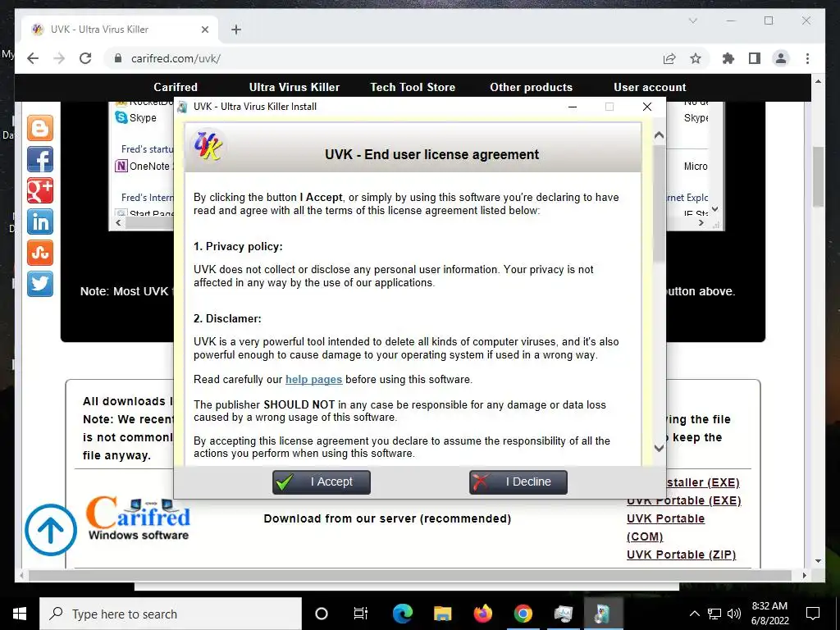Viewport: 840px width, 630px height.
Task: Click the UVK logo in license dialog
Action: pos(208,145)
